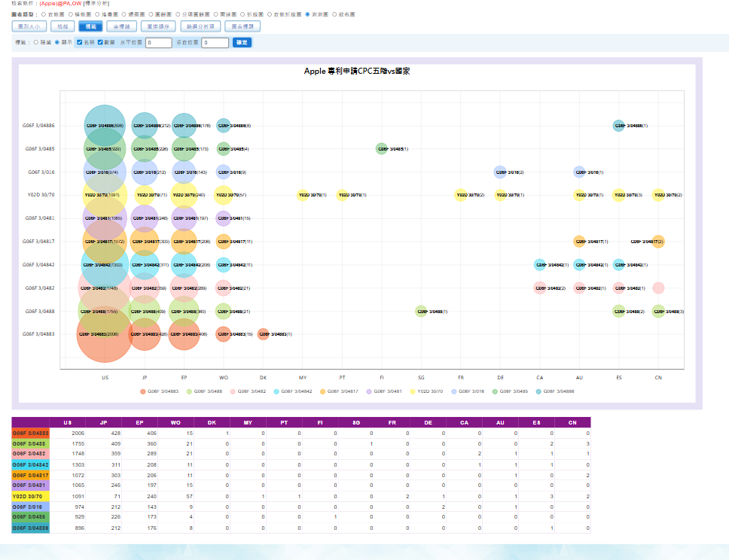The width and height of the screenshot is (729, 560).
Task: Select the 散布圖 scatter chart radio button
Action: tap(334, 14)
